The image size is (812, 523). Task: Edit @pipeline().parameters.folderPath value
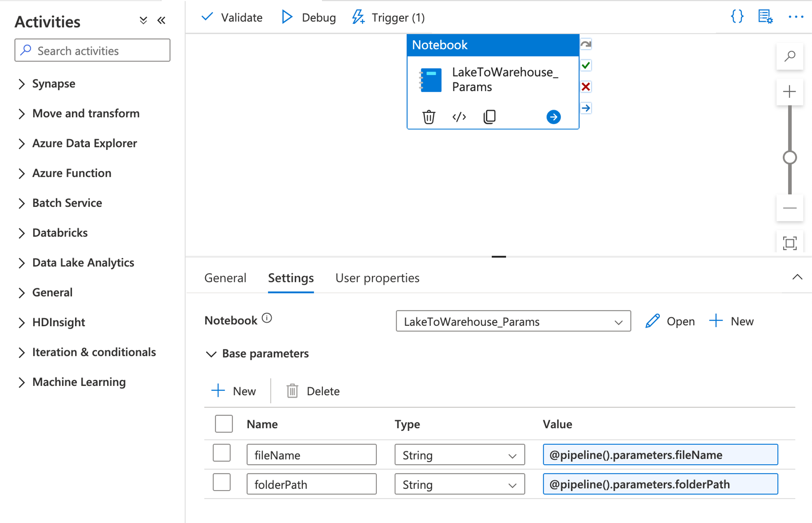coord(661,484)
